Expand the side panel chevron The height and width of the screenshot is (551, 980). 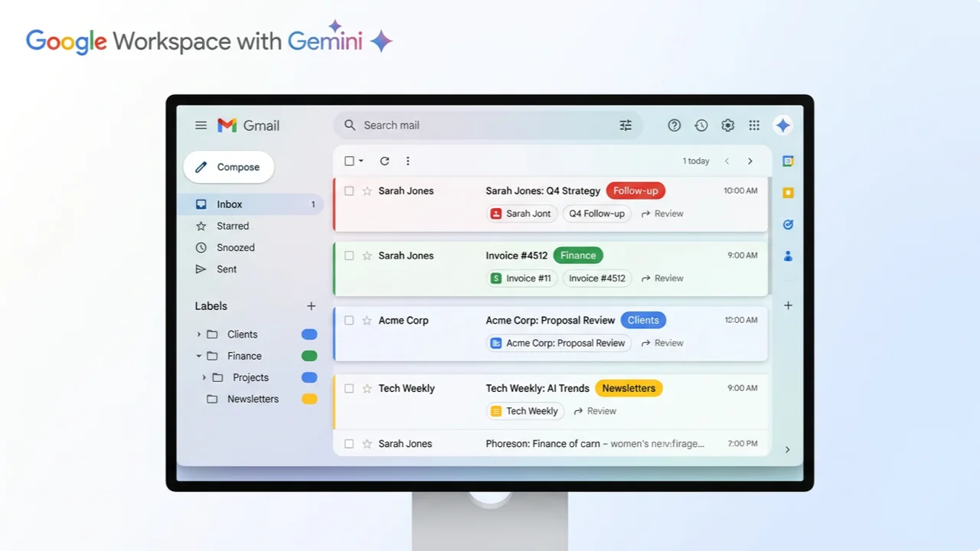pos(787,450)
